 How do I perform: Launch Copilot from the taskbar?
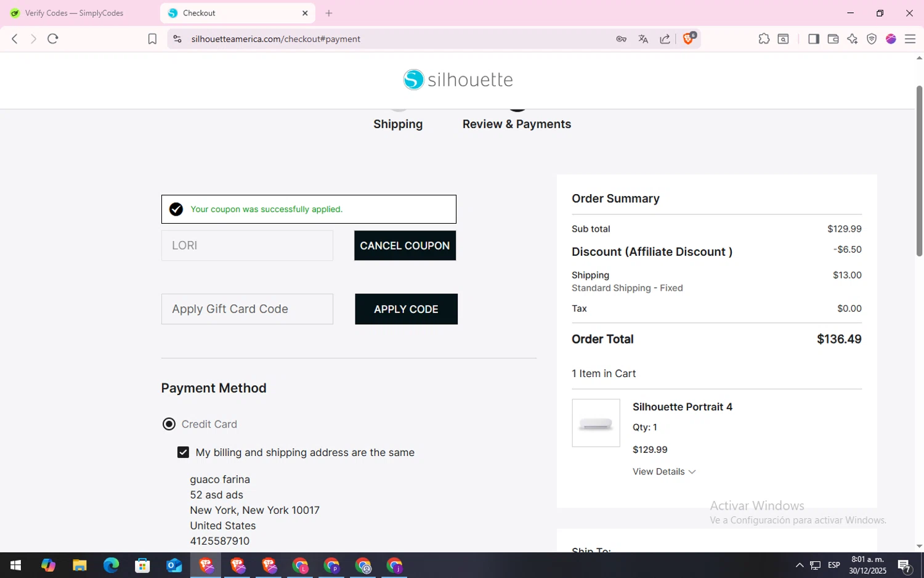click(48, 565)
